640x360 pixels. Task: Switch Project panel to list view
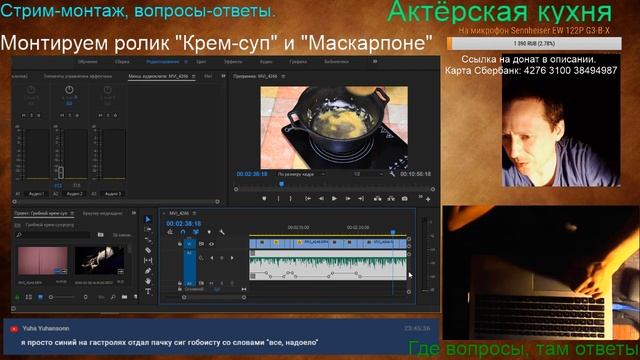(29, 297)
